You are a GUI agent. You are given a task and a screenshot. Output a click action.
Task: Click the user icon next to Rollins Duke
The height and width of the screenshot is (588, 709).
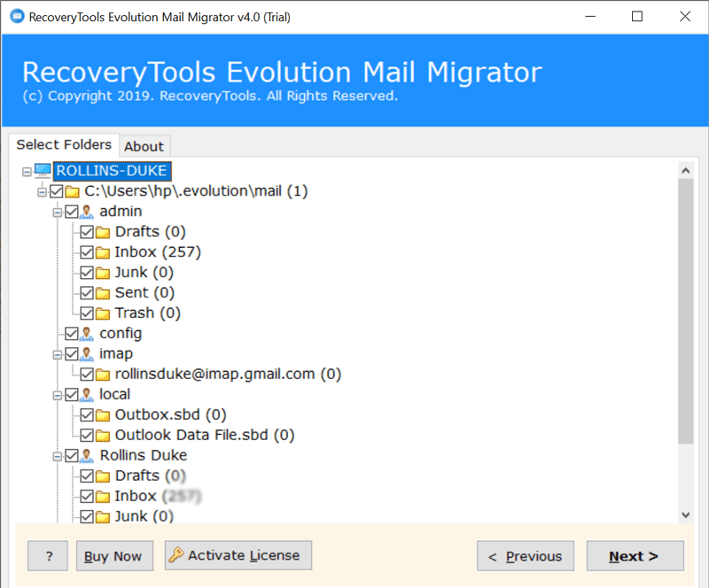tap(86, 455)
